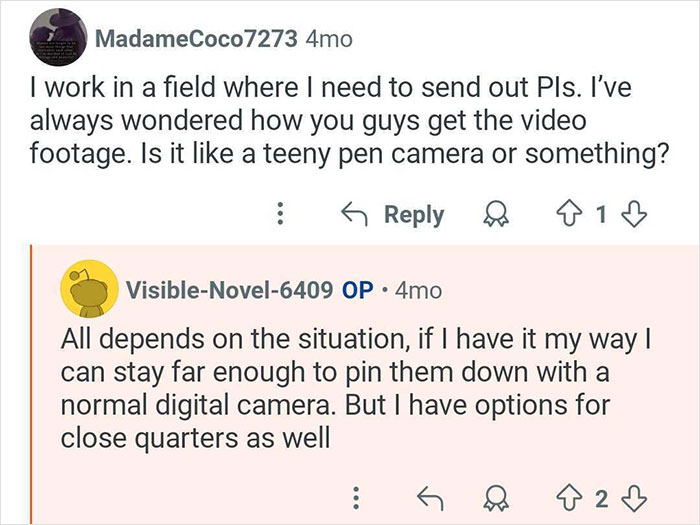Downvote MadameCoco7273's comment

634,214
